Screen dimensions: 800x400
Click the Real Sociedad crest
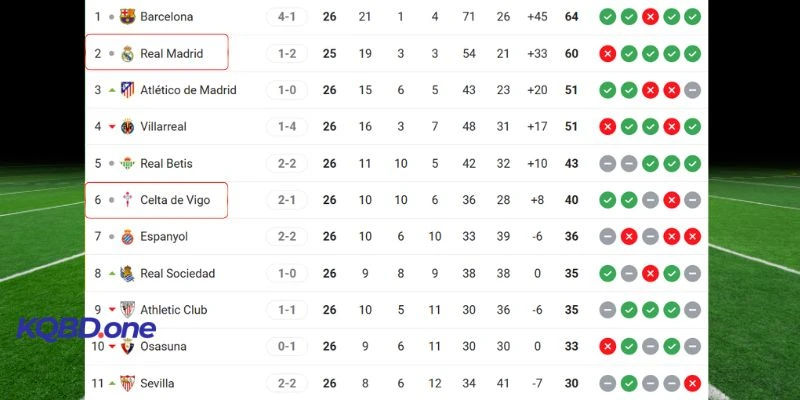[127, 273]
